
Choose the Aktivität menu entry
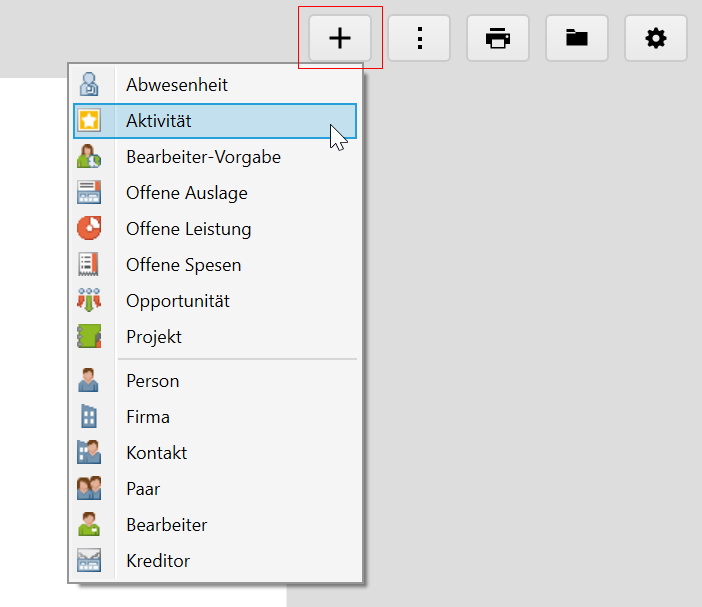(158, 121)
